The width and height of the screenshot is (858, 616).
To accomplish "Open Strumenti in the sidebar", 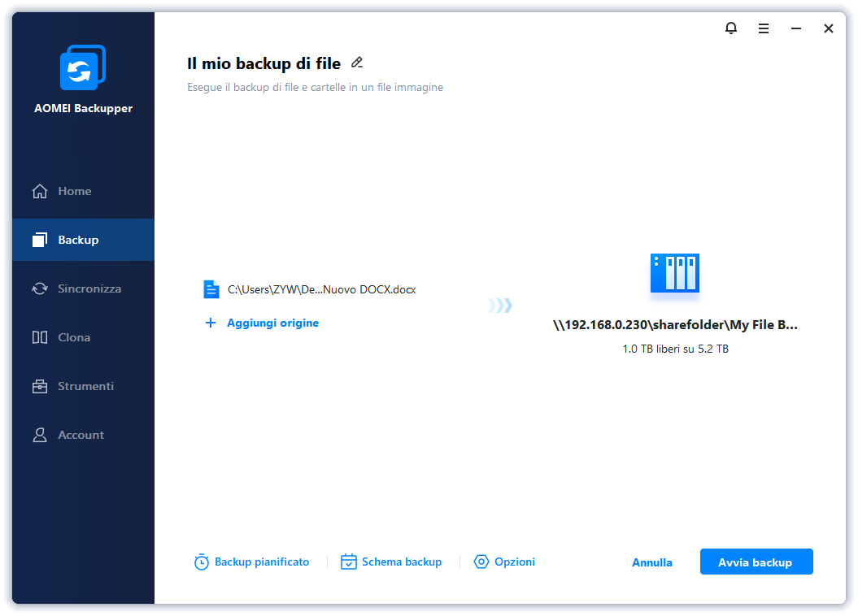I will click(85, 386).
